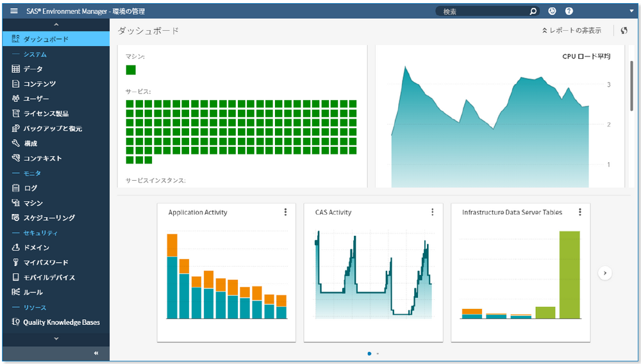The height and width of the screenshot is (364, 641).
Task: Click the refresh dashboard icon
Action: coord(624,31)
